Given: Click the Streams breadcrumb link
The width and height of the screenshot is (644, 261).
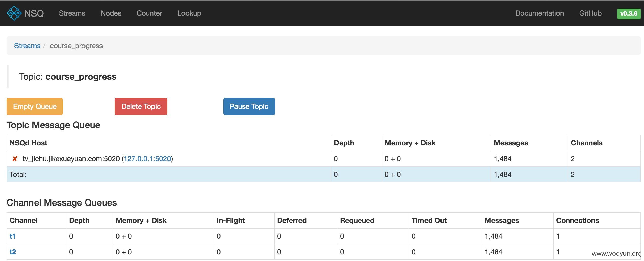Looking at the screenshot, I should click(27, 46).
